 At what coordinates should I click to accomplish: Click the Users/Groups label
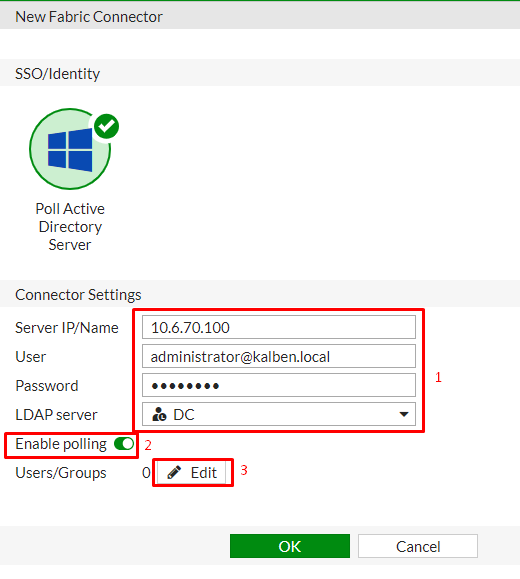tap(61, 473)
